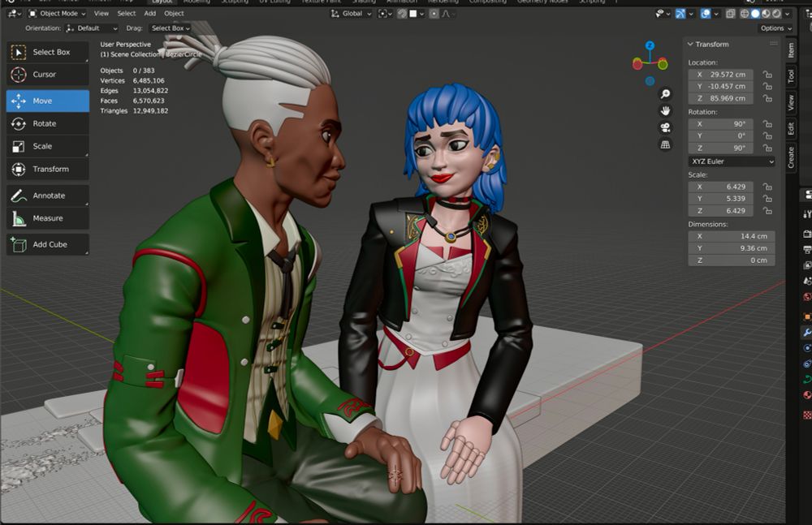Lock Rotation Y value
This screenshot has height=525, width=812.
tap(767, 136)
